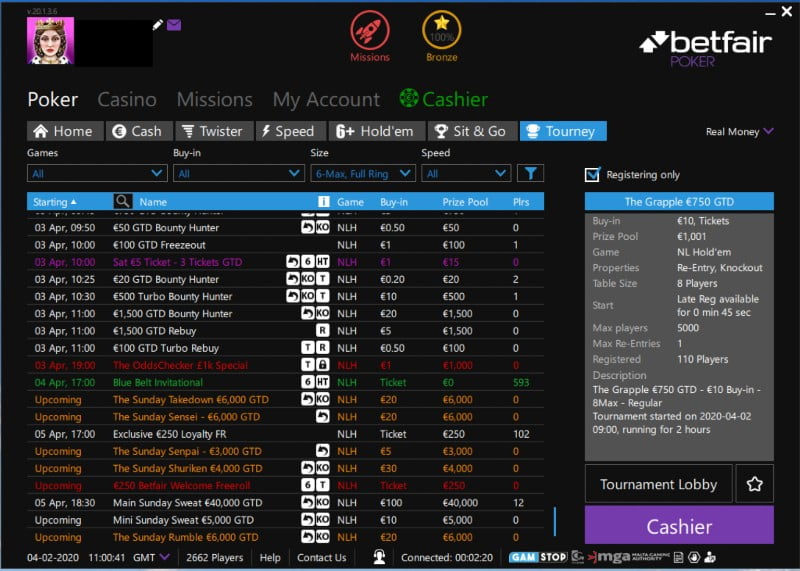Open the My Account section
The image size is (800, 571).
pyautogui.click(x=326, y=100)
